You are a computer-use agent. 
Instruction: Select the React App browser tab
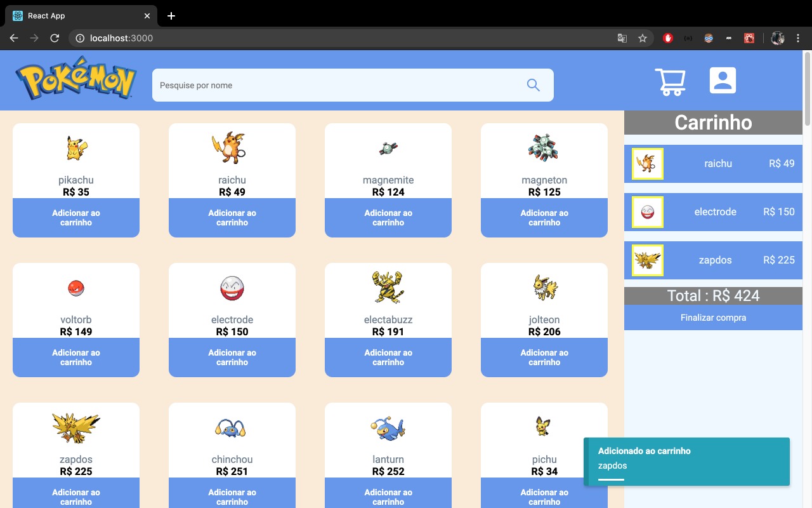[81, 15]
